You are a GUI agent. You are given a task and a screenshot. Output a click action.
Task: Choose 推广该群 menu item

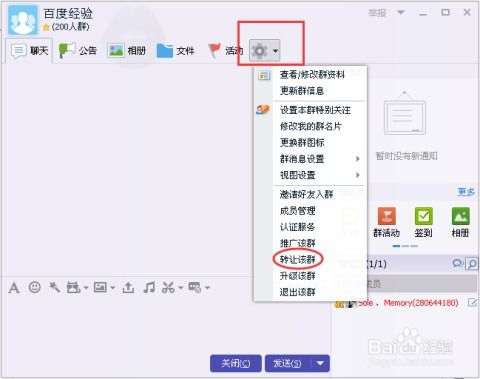pos(297,243)
